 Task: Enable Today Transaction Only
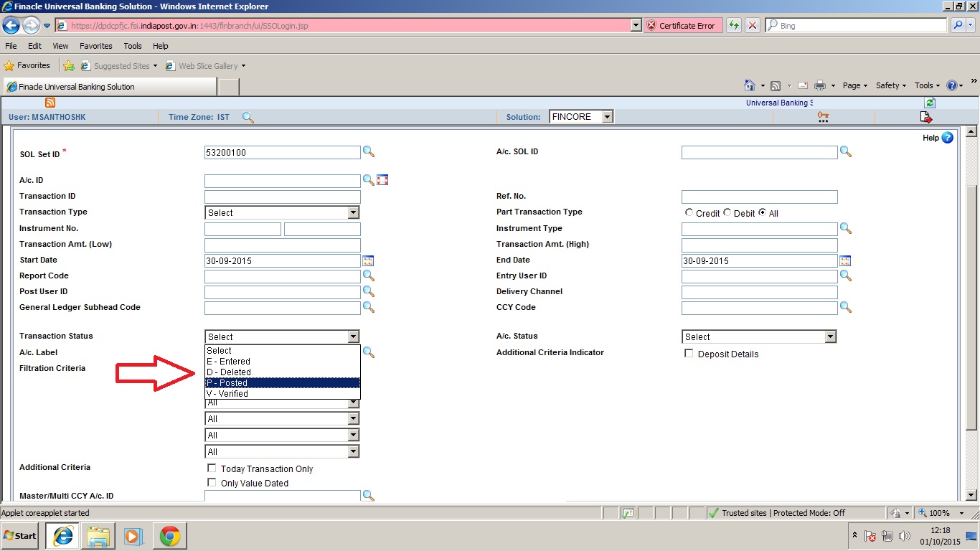[x=212, y=468]
